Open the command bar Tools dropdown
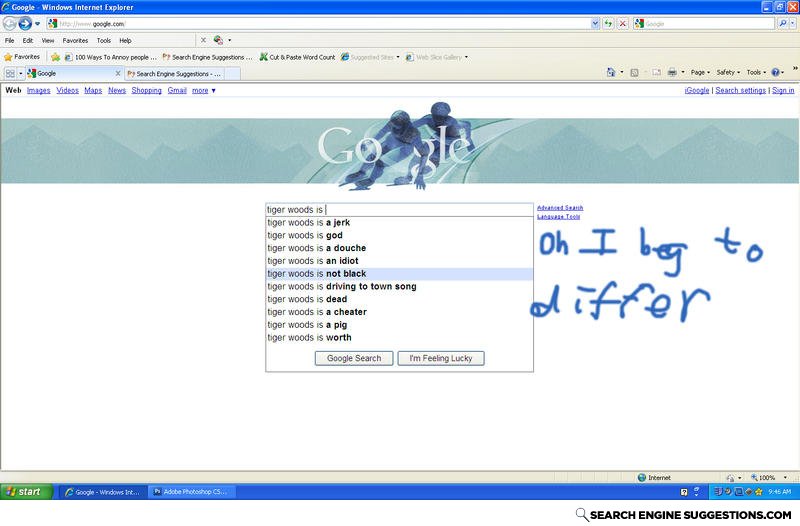This screenshot has height=526, width=800. (756, 72)
